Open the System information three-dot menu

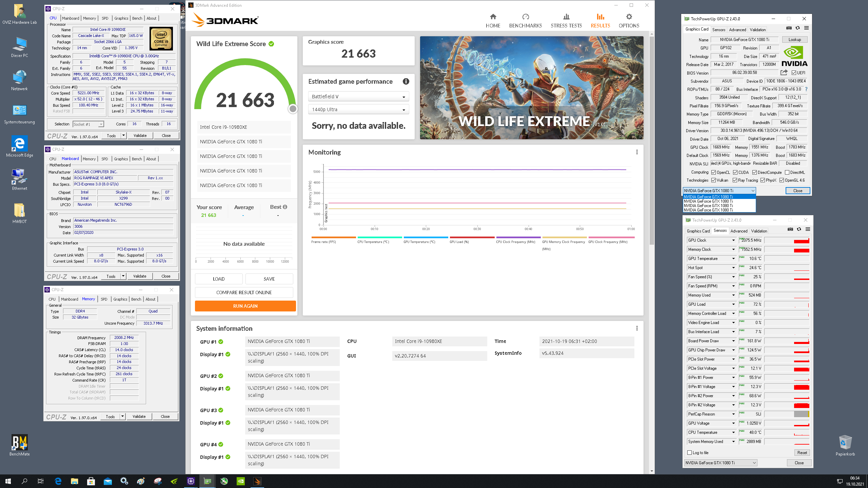click(x=637, y=328)
